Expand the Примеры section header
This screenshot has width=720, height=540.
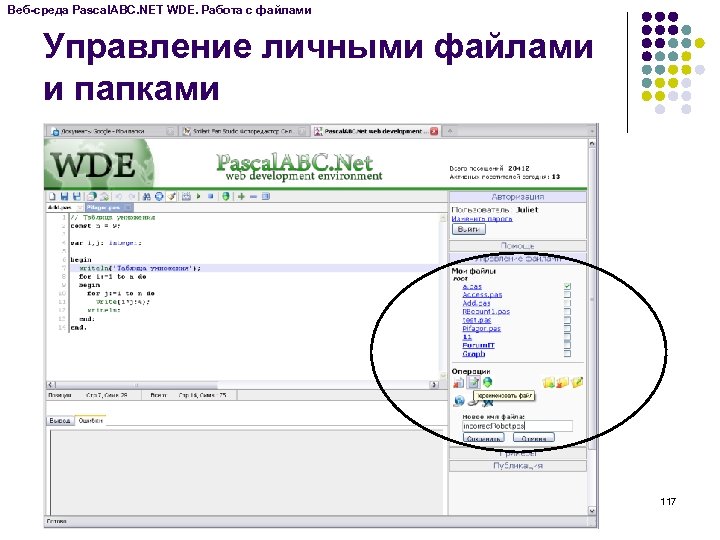(x=518, y=453)
